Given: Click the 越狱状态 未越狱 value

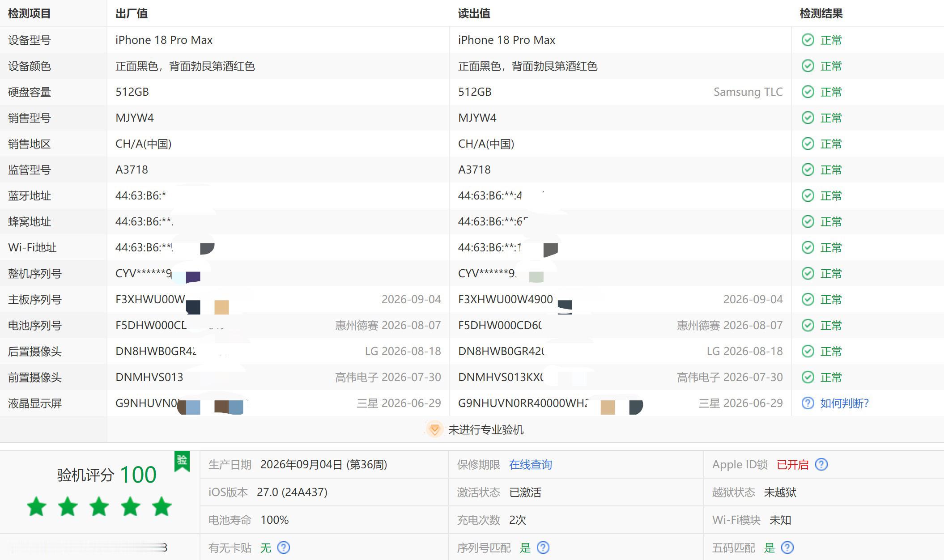Looking at the screenshot, I should [780, 492].
